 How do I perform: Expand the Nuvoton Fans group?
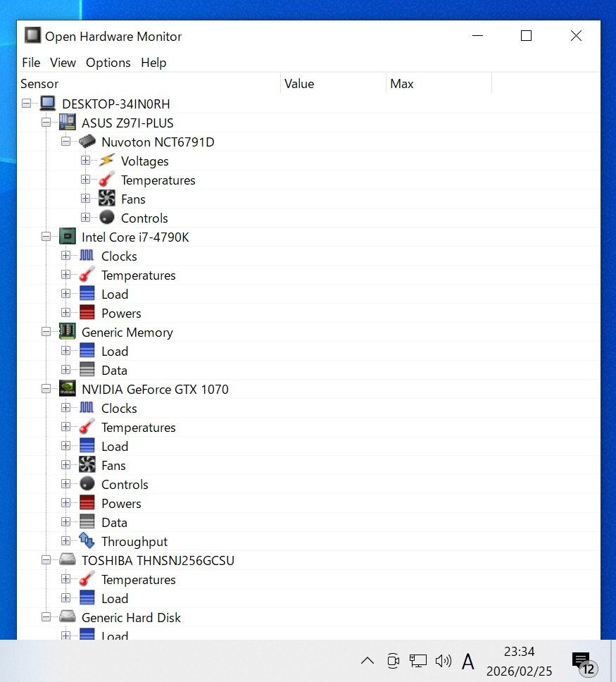coord(86,199)
